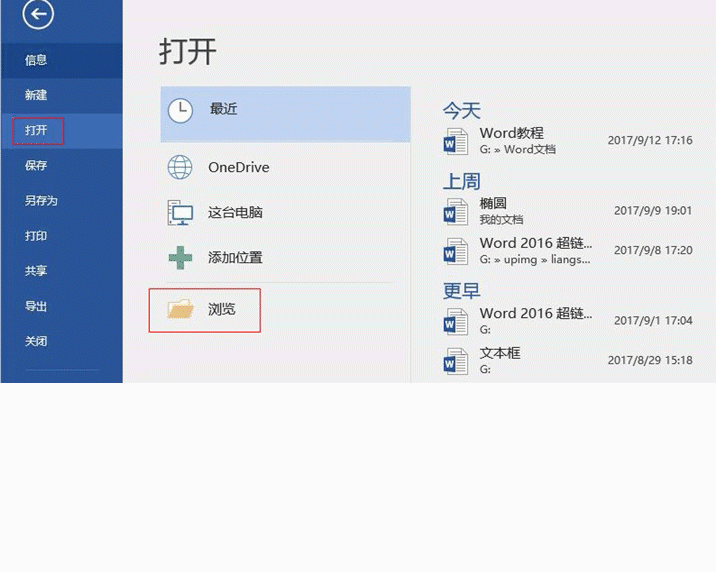
Task: Click timestamp 2017/9/8 17:20
Action: 653,250
